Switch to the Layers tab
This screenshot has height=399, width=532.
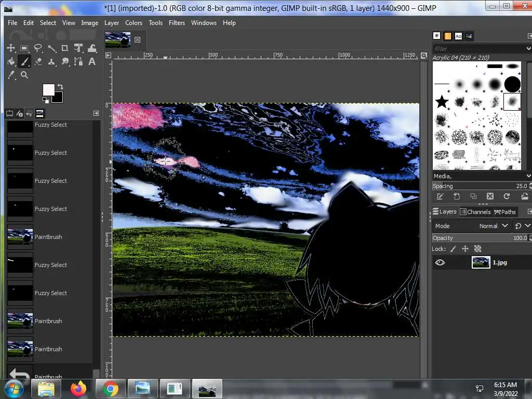click(x=445, y=212)
